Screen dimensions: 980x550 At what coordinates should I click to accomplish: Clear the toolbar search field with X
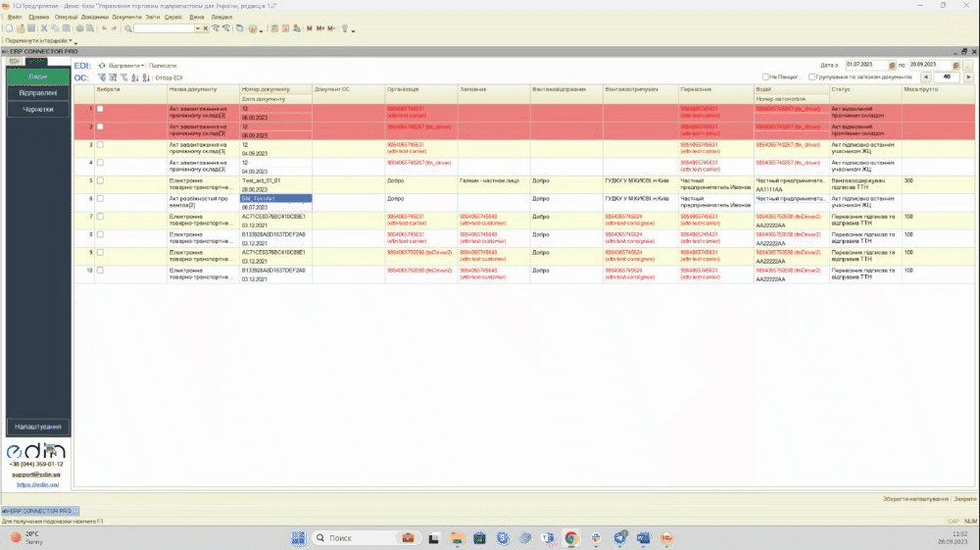(205, 28)
